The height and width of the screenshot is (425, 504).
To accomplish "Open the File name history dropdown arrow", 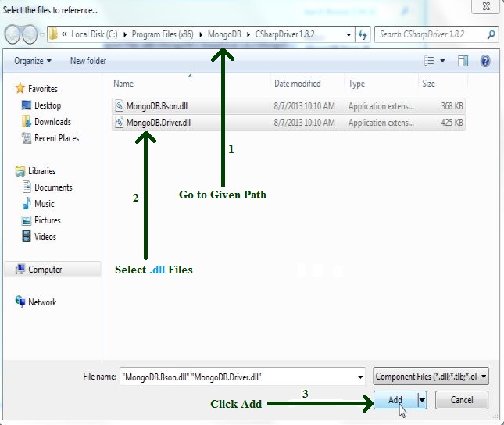I will 360,377.
